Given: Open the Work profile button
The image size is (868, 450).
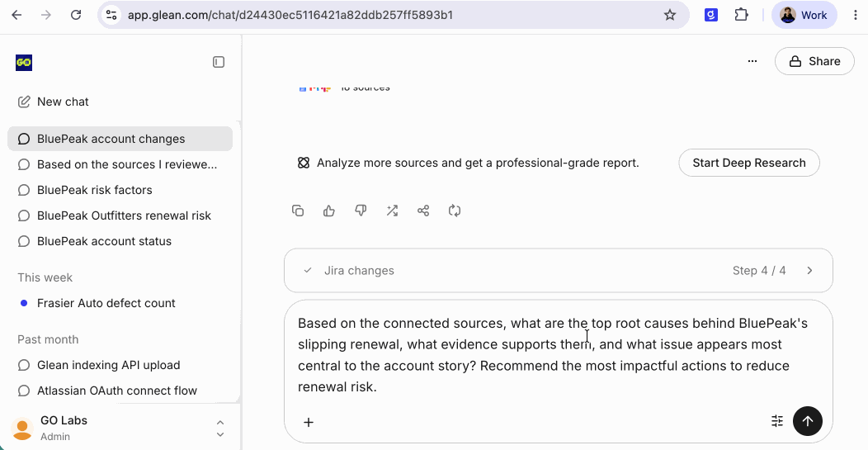Looking at the screenshot, I should click(x=804, y=15).
